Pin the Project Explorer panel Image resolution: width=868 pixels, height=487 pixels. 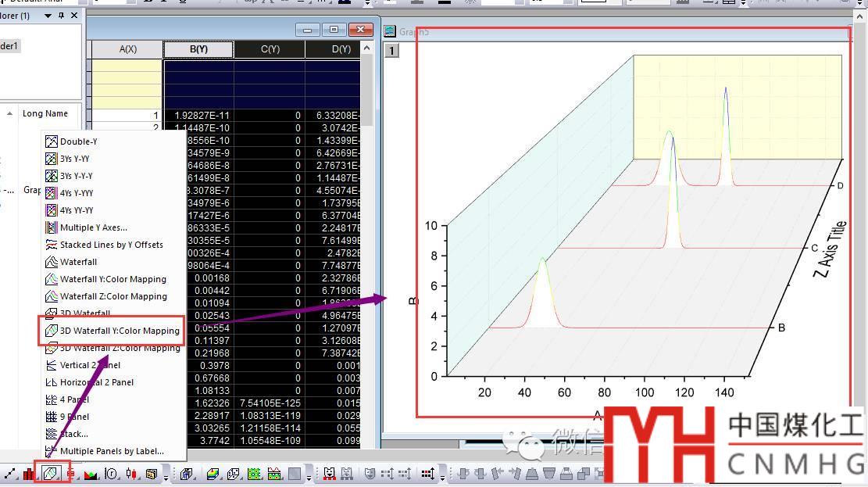(62, 16)
